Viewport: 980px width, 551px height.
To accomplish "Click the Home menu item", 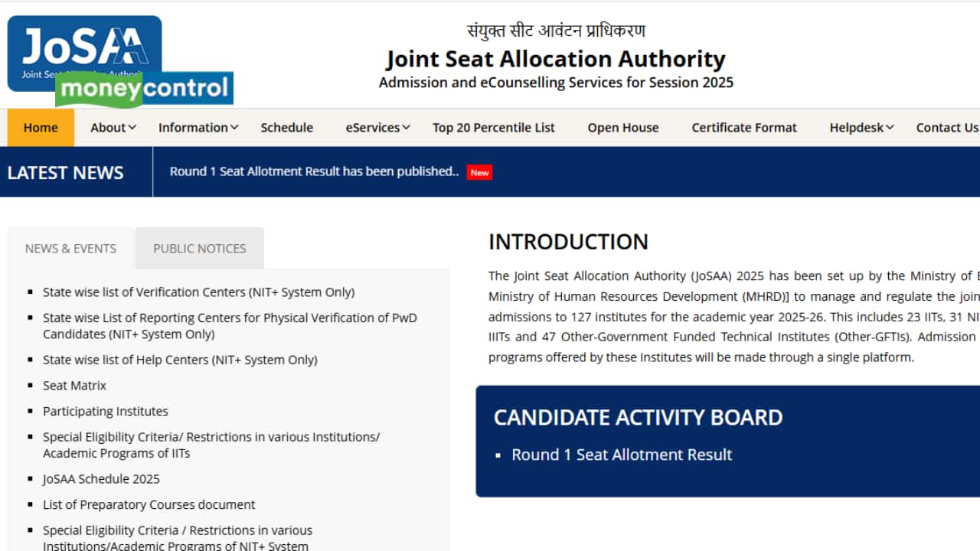I will pyautogui.click(x=41, y=127).
